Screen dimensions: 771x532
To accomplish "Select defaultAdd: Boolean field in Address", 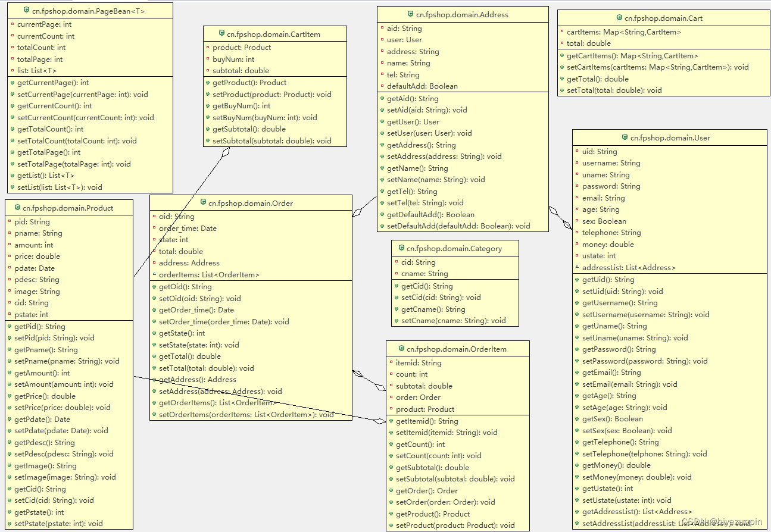I will (422, 86).
